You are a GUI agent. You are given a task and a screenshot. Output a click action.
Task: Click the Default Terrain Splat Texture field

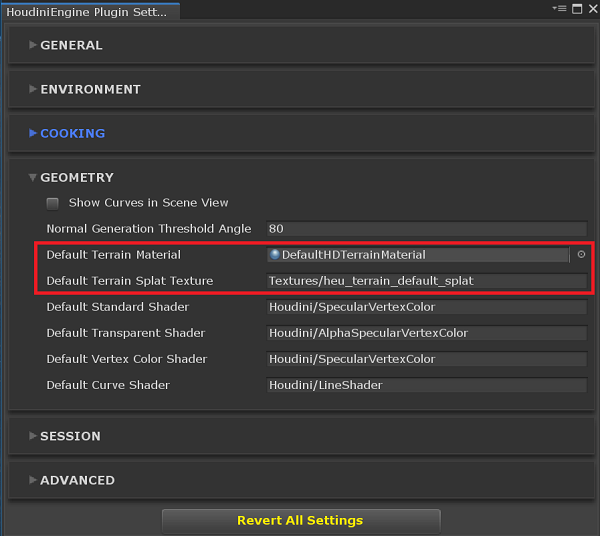click(x=426, y=281)
